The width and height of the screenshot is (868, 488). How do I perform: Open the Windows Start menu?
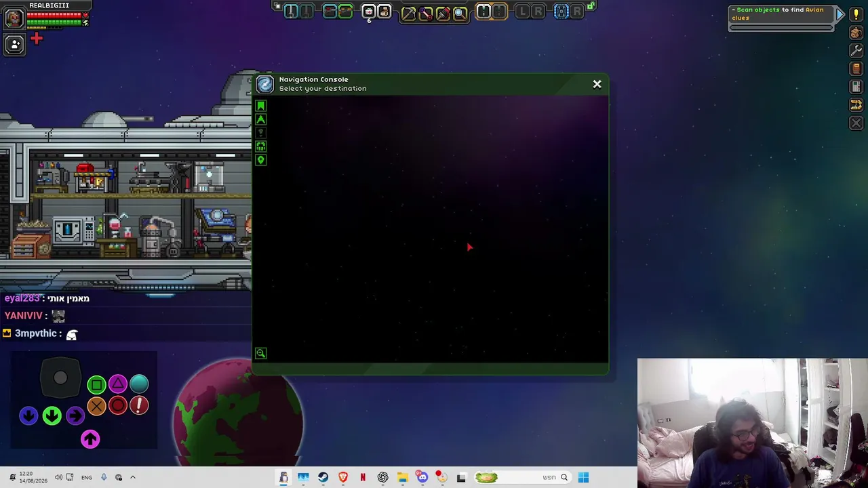tap(583, 477)
